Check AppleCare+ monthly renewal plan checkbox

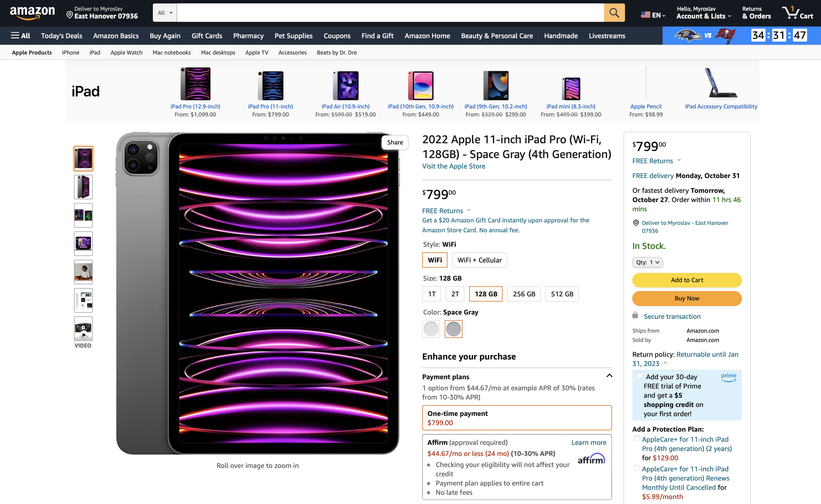click(636, 468)
